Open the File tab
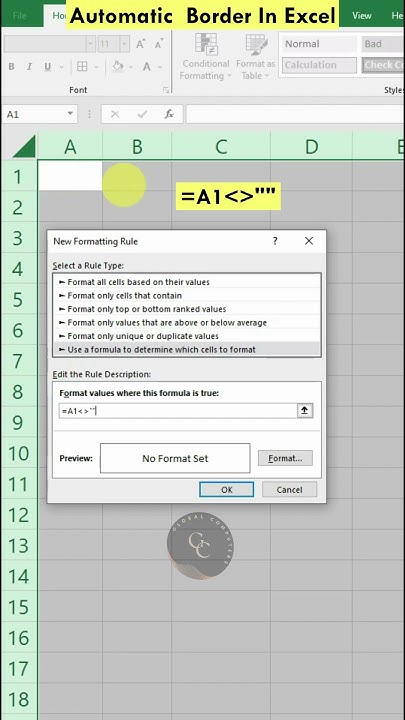 click(19, 16)
